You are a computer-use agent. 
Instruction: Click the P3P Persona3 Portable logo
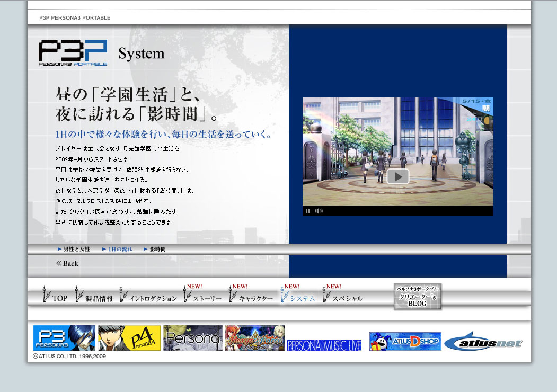coord(73,52)
